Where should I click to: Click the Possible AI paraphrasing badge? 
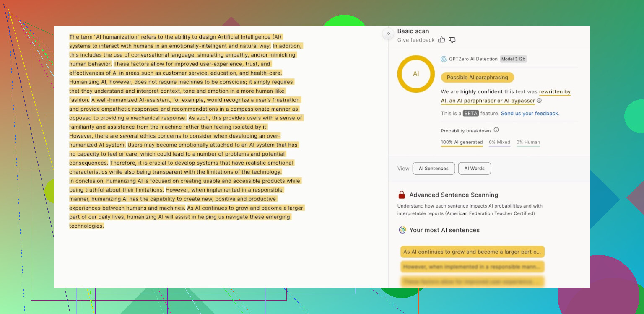coord(477,78)
